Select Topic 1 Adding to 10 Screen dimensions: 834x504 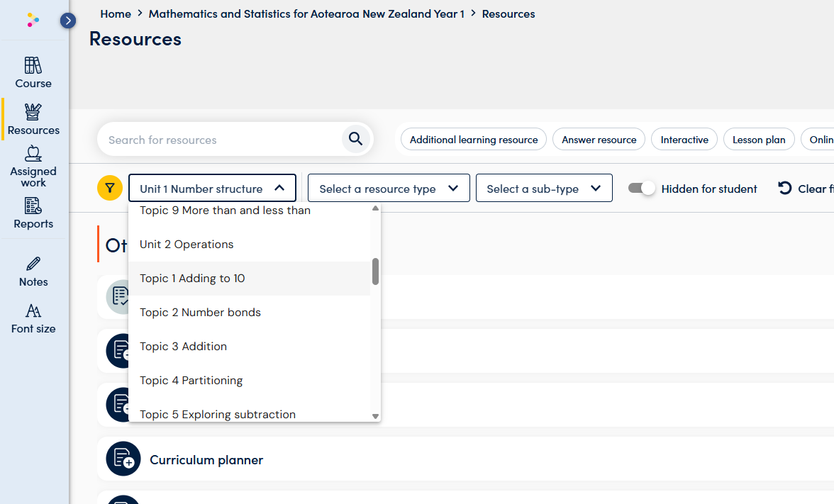[x=192, y=279]
